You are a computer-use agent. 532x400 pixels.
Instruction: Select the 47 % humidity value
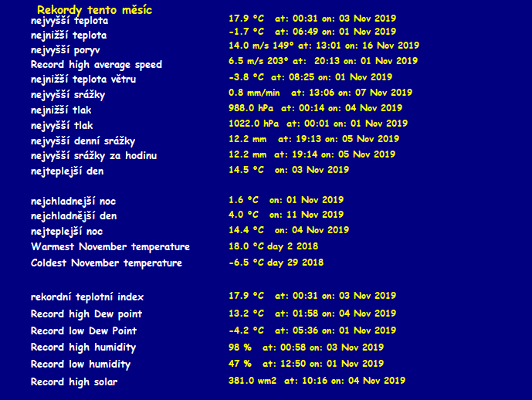click(x=306, y=364)
